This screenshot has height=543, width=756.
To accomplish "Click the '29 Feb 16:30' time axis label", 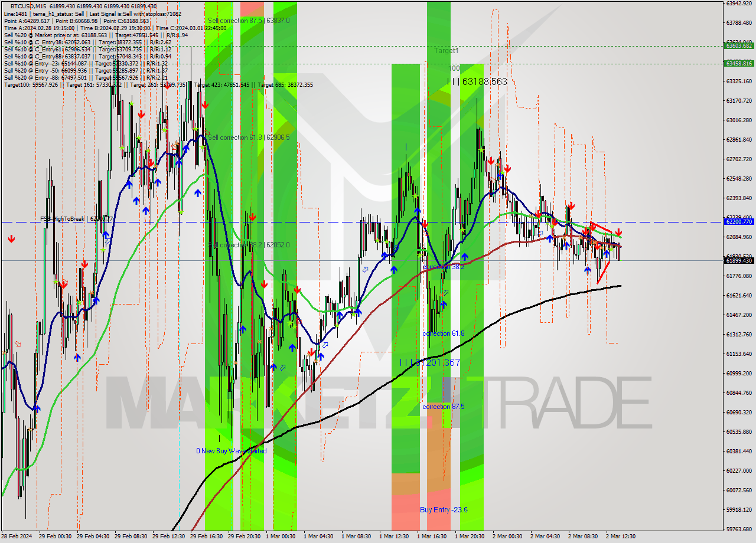I will tap(206, 537).
